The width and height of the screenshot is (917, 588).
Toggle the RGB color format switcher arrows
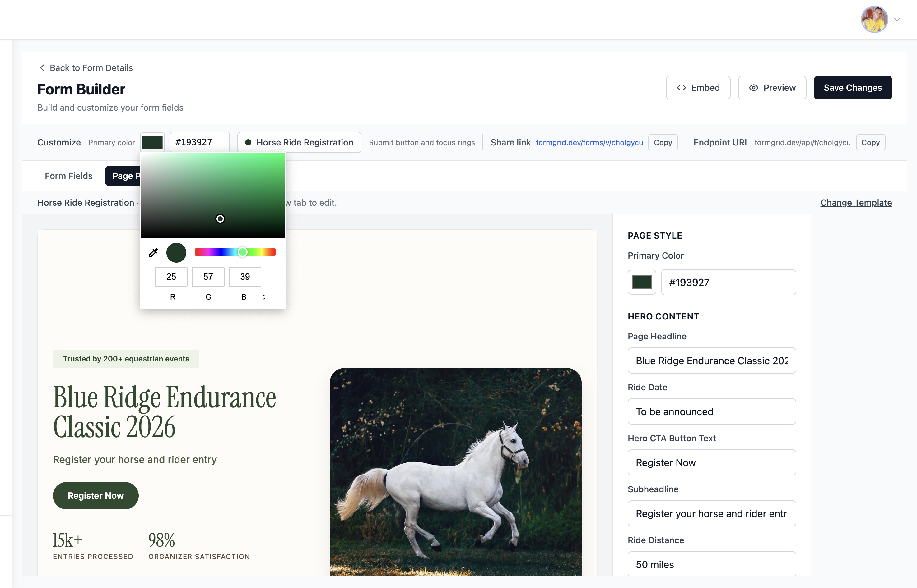point(264,297)
